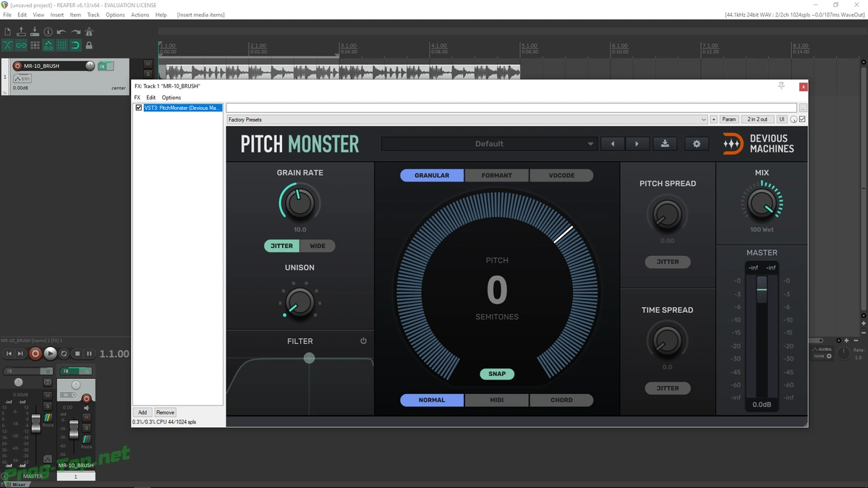The width and height of the screenshot is (868, 488).
Task: Toggle the metronome icon in toolbar
Action: [89, 32]
